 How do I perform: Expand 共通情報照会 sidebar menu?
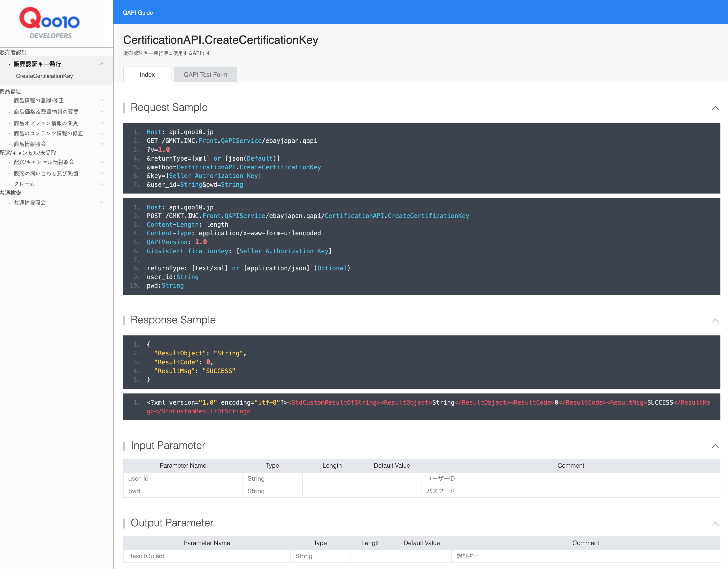[x=102, y=203]
